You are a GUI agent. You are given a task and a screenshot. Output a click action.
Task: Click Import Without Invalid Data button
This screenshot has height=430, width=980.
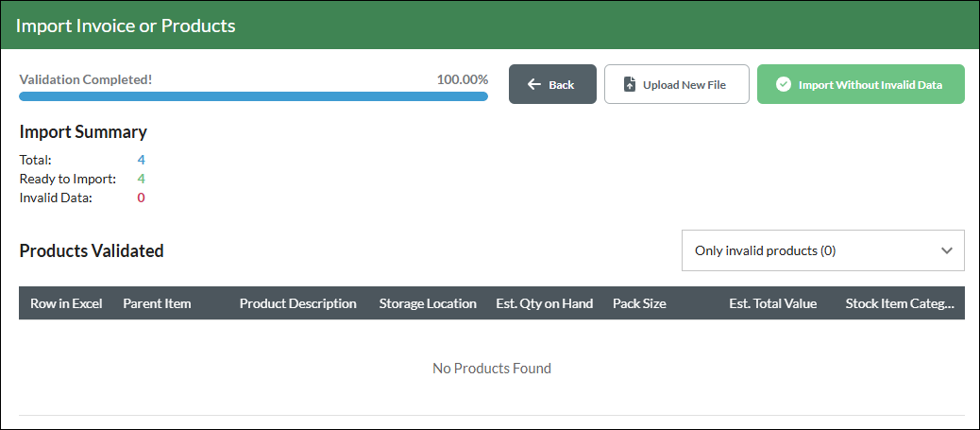pos(861,84)
